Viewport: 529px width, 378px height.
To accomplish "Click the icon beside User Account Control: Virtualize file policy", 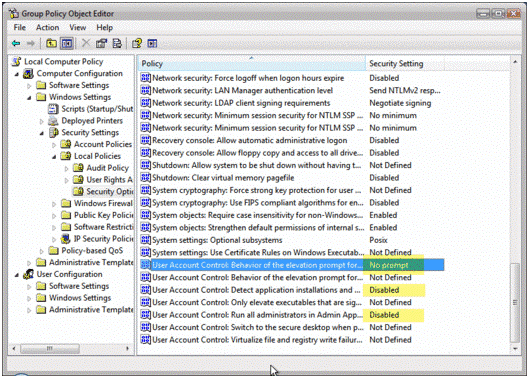I will pos(145,340).
